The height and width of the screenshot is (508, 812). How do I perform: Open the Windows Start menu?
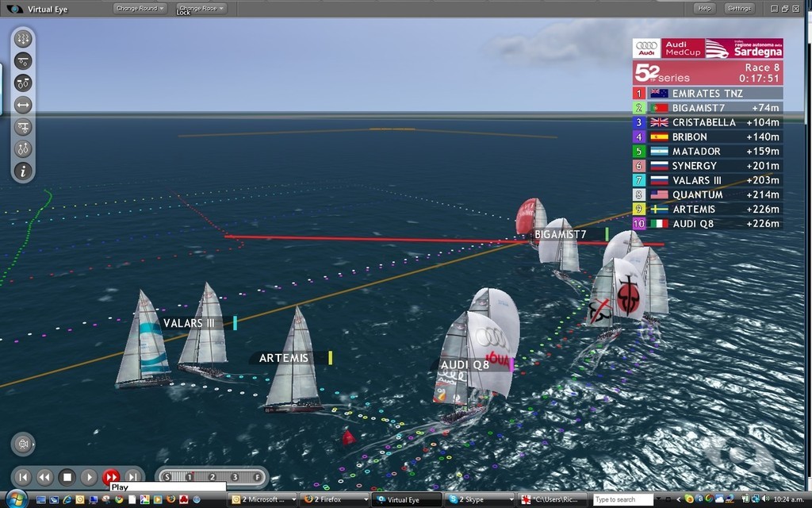point(15,499)
